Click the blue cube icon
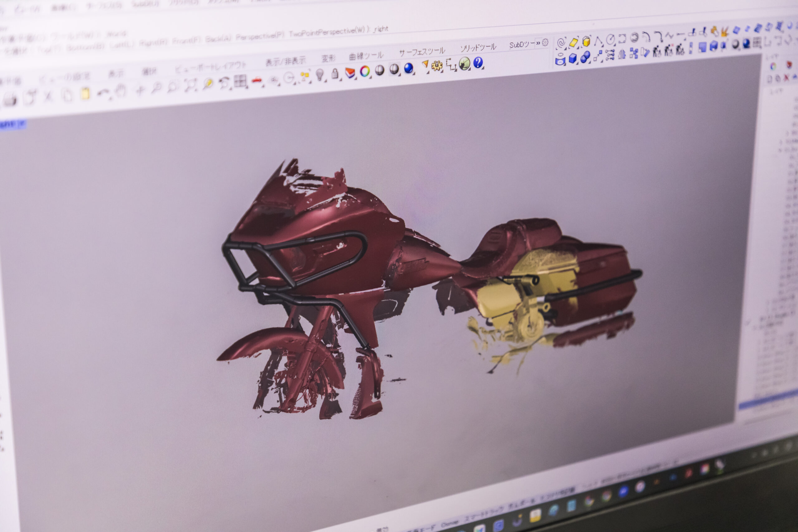The image size is (798, 532). (573, 58)
